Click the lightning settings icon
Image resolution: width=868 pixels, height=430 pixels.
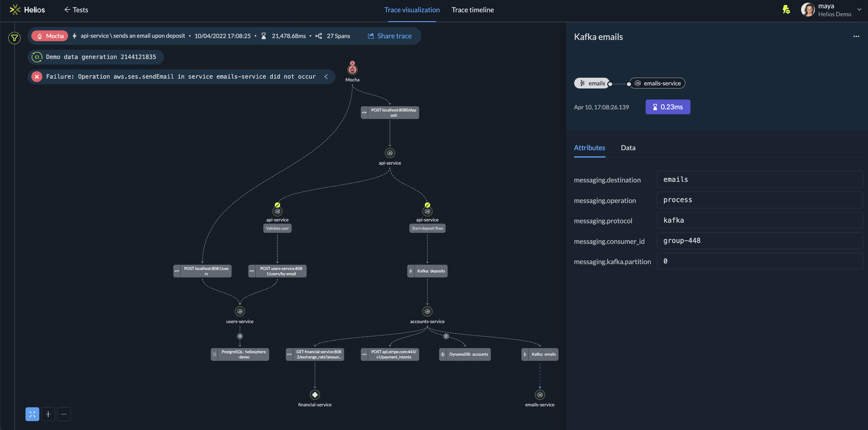coord(786,10)
